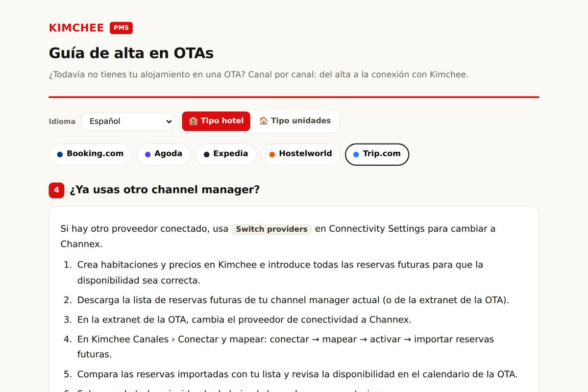The width and height of the screenshot is (588, 392).
Task: Click the heading '¿Ya usas otro channel manager?'
Action: (x=165, y=190)
